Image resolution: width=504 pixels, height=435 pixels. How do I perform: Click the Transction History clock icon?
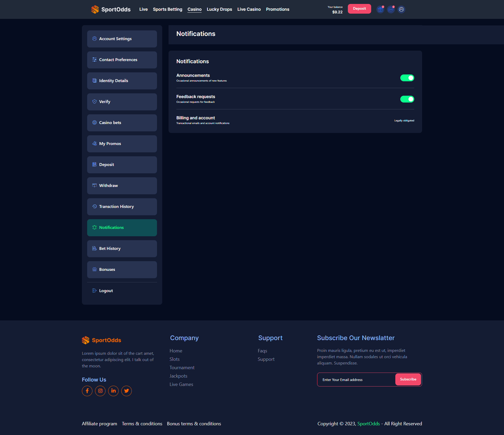94,206
